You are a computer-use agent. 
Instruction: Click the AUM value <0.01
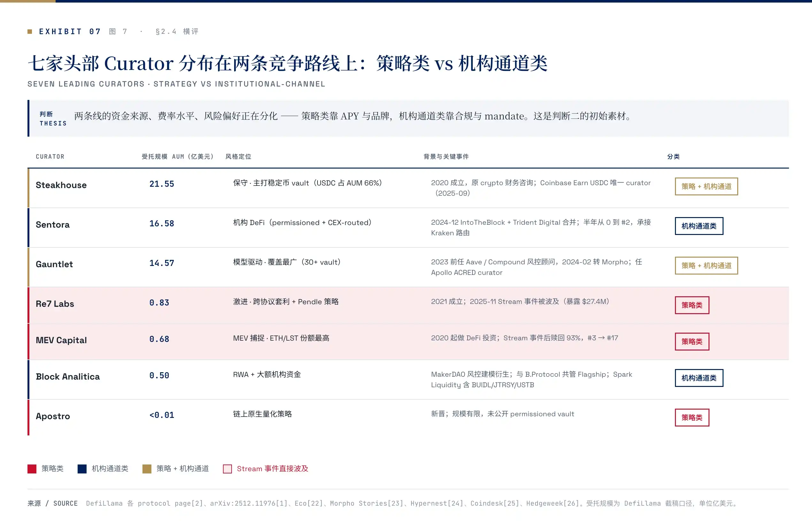(x=162, y=415)
